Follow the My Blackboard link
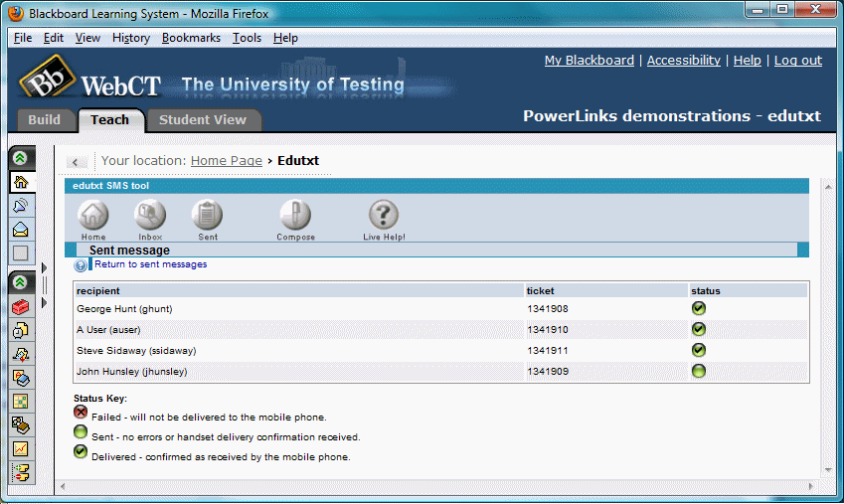 590,61
